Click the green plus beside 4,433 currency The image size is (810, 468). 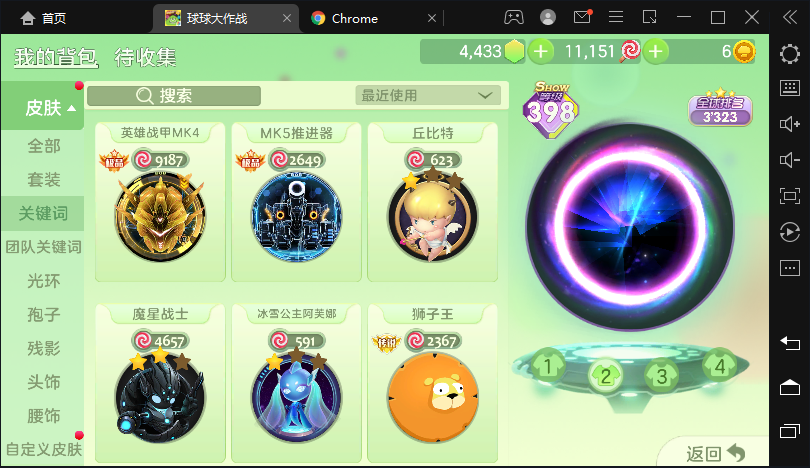coord(541,51)
